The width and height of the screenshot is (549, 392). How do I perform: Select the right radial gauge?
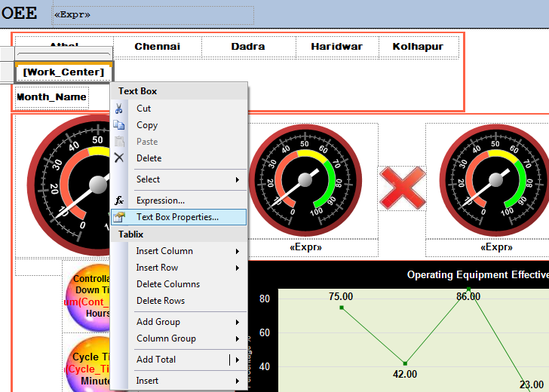(x=495, y=181)
